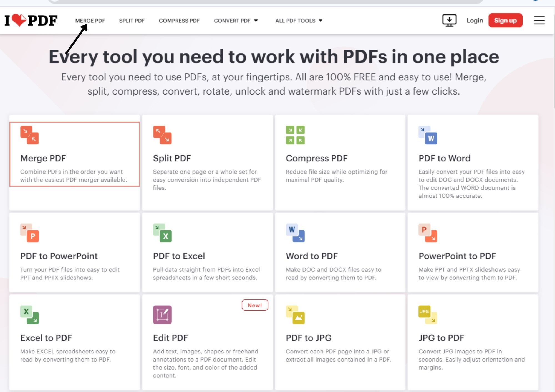Image resolution: width=555 pixels, height=392 pixels.
Task: Click the purple Edit PDF icon
Action: coord(162,315)
